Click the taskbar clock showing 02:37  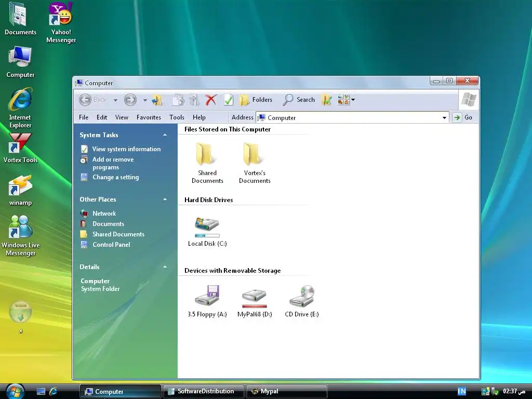(514, 391)
